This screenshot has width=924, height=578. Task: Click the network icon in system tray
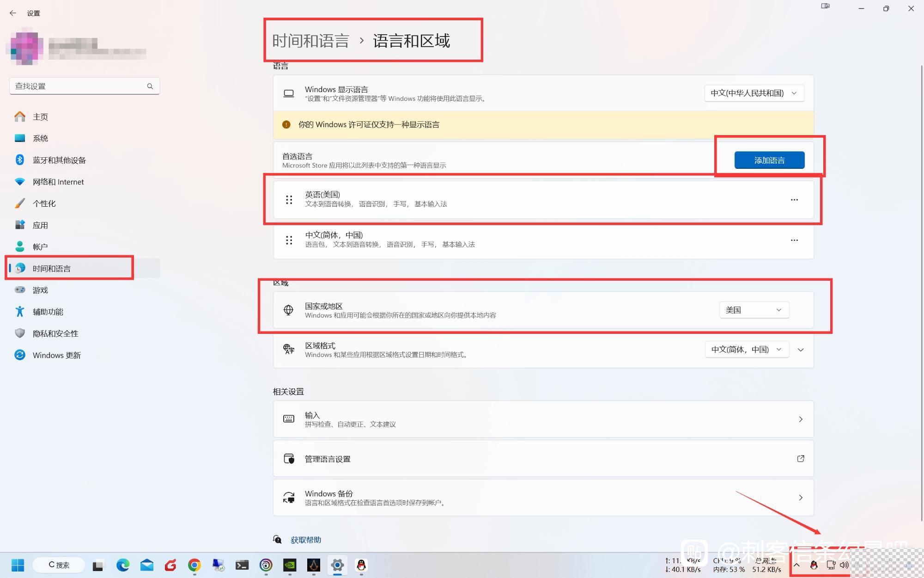831,565
